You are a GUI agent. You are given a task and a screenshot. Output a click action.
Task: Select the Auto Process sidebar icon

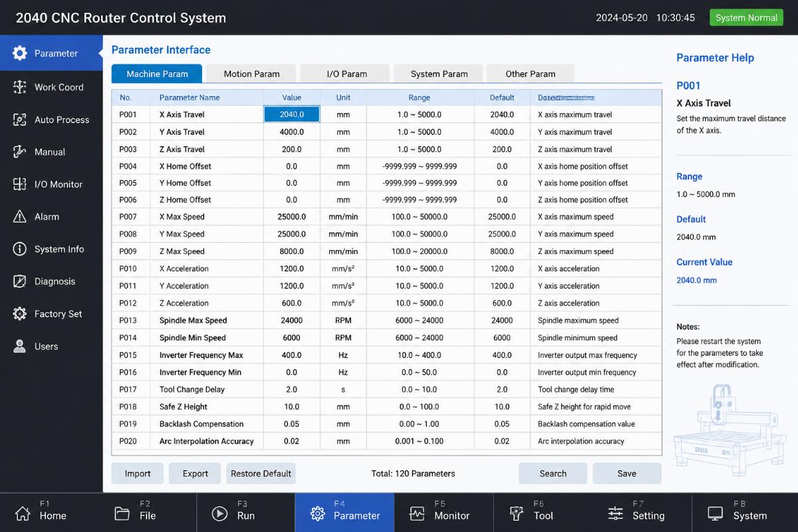pos(20,120)
